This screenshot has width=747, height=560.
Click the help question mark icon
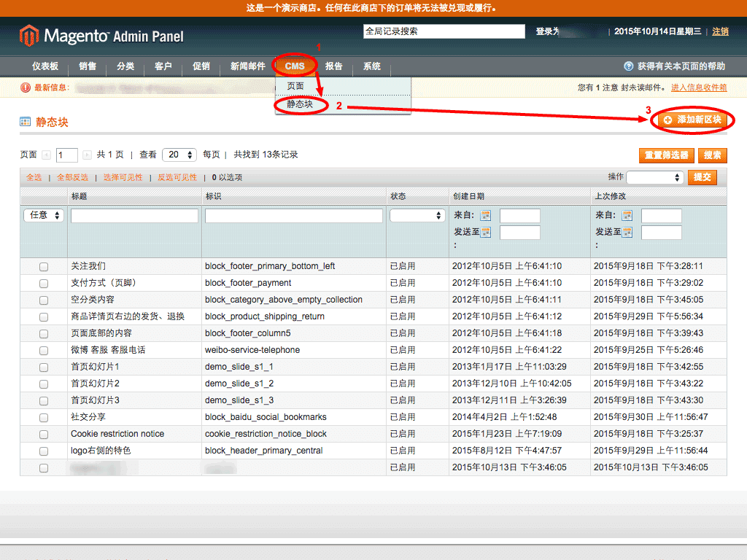point(628,66)
